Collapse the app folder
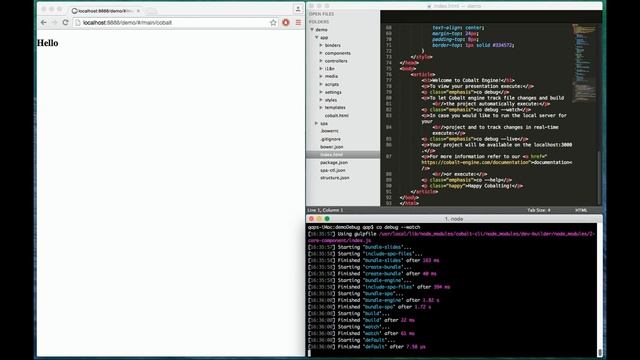640x360 pixels. tap(317, 38)
